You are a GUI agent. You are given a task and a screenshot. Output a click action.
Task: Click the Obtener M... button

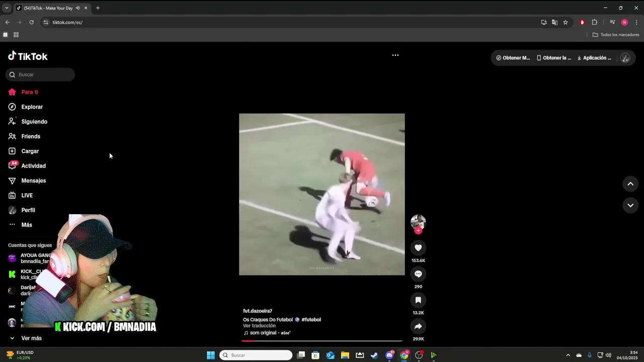click(513, 58)
